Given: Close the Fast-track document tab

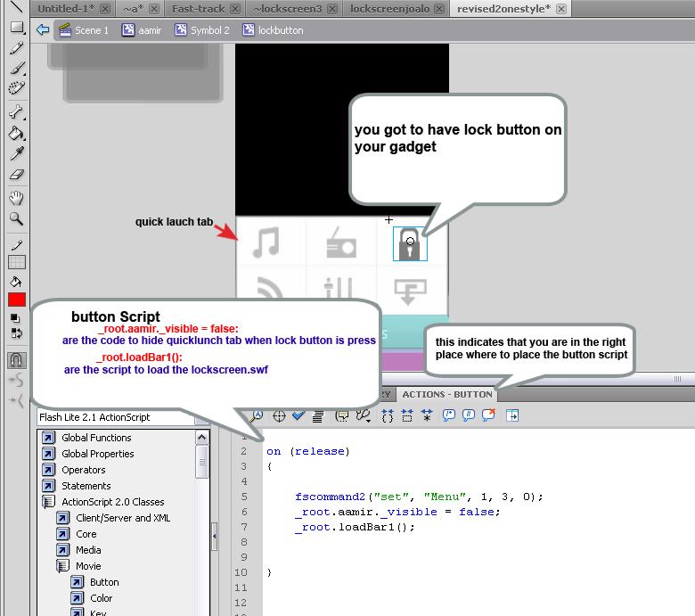Looking at the screenshot, I should (235, 9).
